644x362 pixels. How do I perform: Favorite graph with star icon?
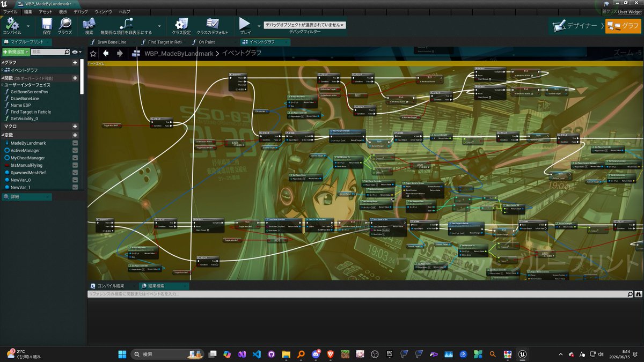coord(93,53)
